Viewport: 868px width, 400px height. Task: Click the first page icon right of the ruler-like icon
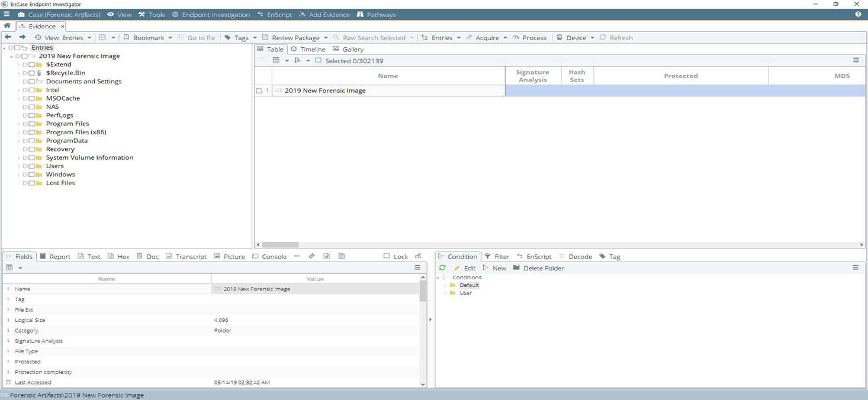point(326,256)
